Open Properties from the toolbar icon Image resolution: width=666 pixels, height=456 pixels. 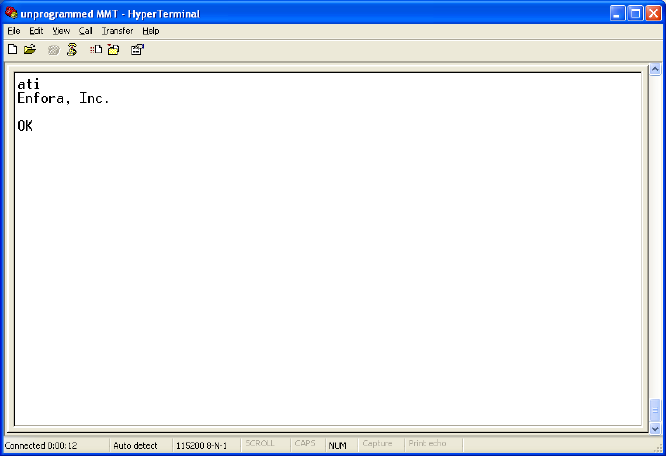click(137, 50)
